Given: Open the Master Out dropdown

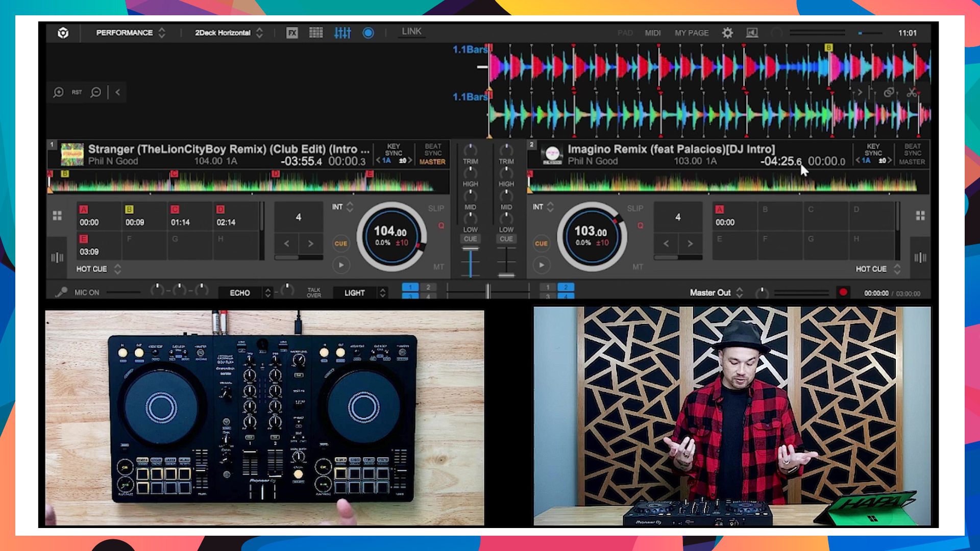Looking at the screenshot, I should (x=716, y=293).
